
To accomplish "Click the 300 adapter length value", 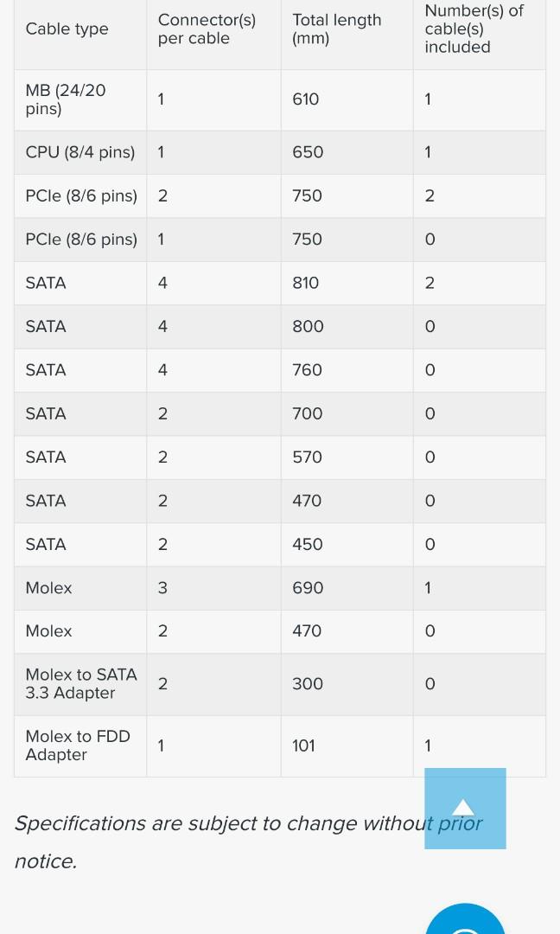I will (x=307, y=684).
